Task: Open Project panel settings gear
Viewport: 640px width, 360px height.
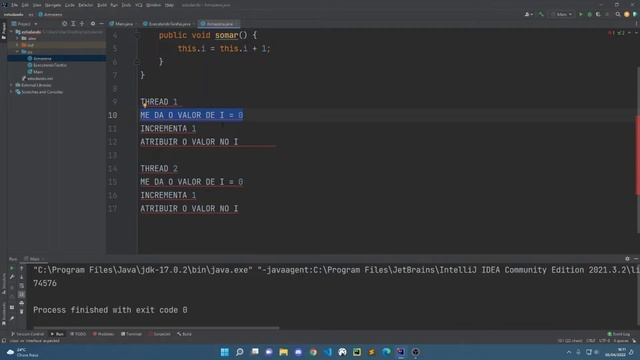Action: pyautogui.click(x=93, y=24)
